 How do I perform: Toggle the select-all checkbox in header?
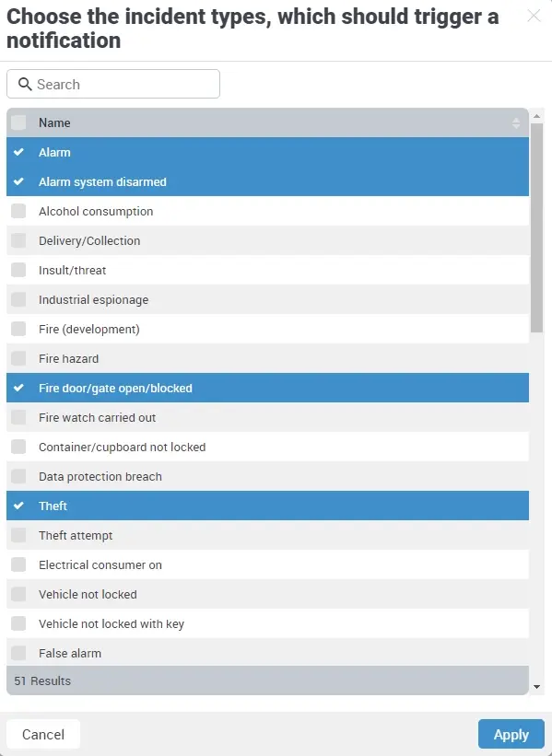(18, 122)
